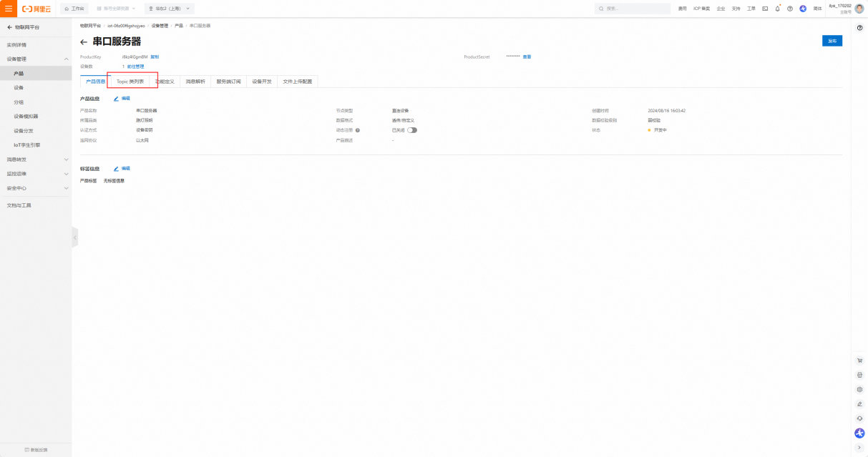Image resolution: width=868 pixels, height=457 pixels.
Task: Click the info icon next to 动态注册
Action: point(357,130)
